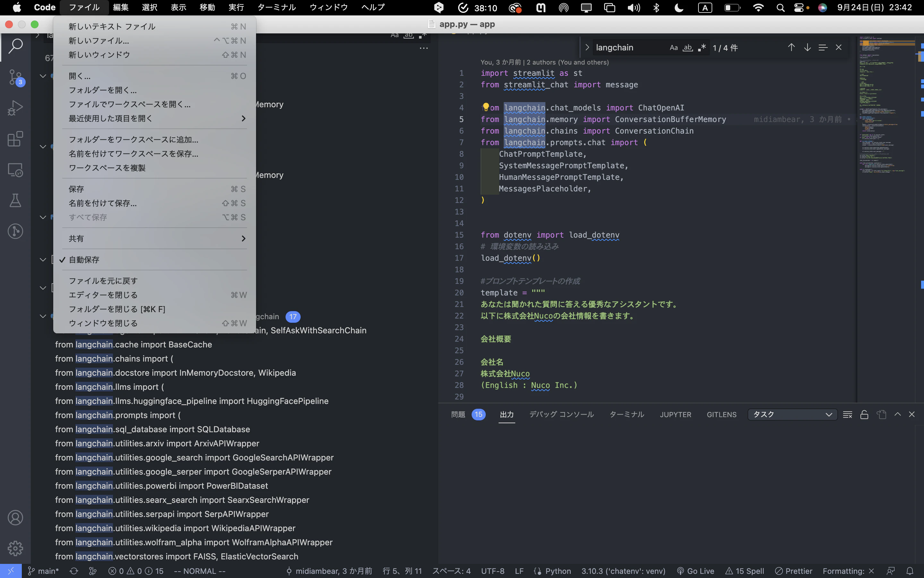This screenshot has height=578, width=924.
Task: Open Source Control view with 3 changes
Action: (15, 78)
